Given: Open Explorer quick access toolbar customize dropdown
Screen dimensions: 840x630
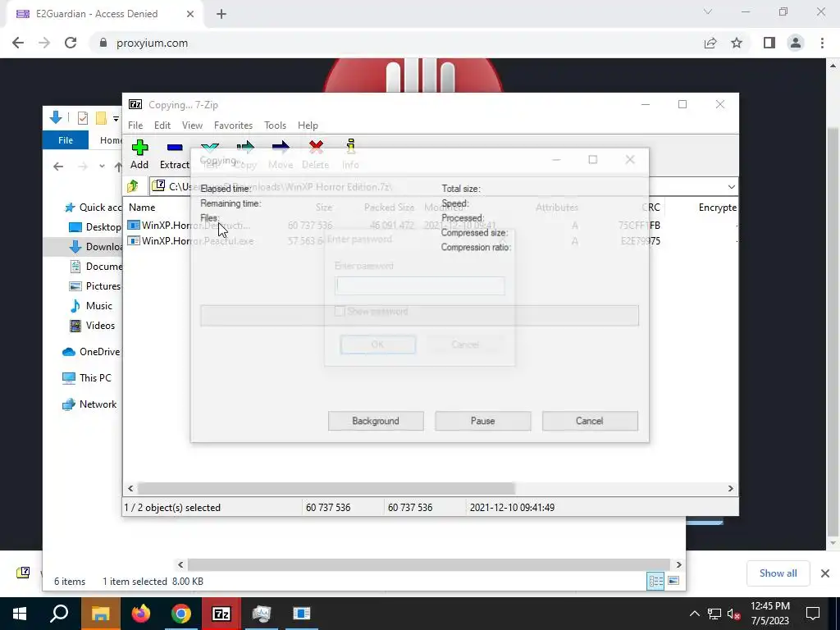Looking at the screenshot, I should (116, 118).
